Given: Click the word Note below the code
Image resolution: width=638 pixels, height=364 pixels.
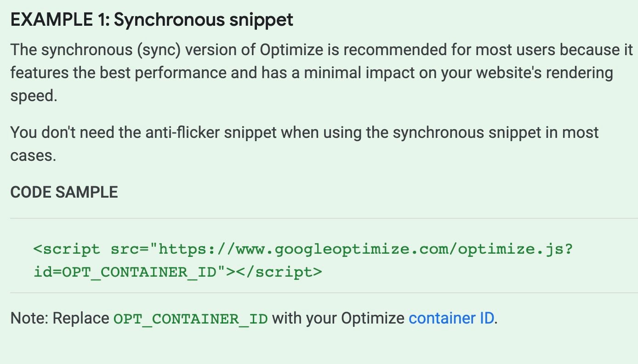Looking at the screenshot, I should pos(28,318).
